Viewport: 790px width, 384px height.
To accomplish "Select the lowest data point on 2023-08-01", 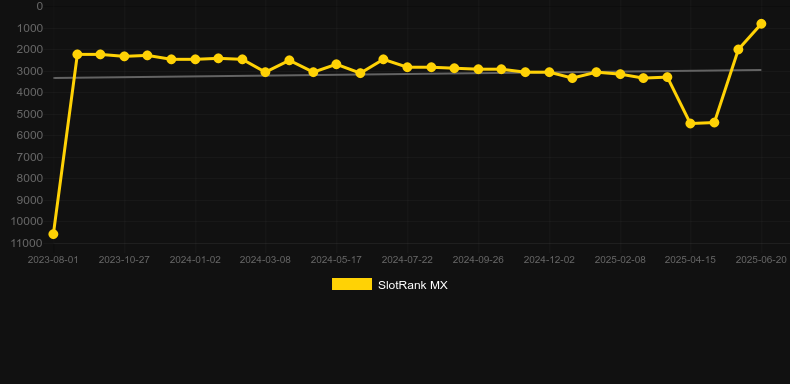I will click(53, 234).
